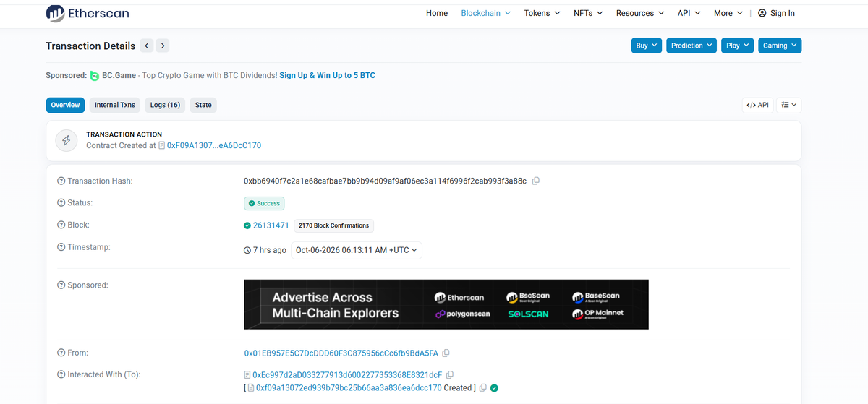This screenshot has width=868, height=404.
Task: Click the </> API button
Action: coord(757,105)
